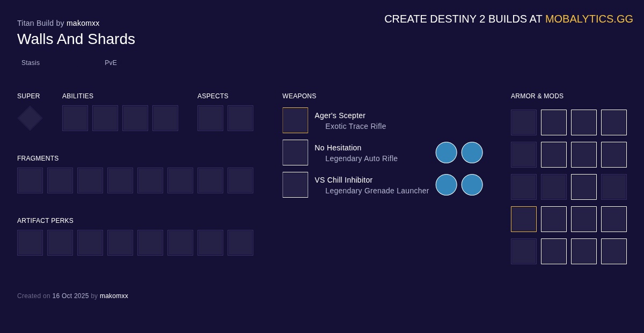This screenshot has height=333, width=644.
Task: Click the diamond-shaped Super icon
Action: (x=30, y=118)
